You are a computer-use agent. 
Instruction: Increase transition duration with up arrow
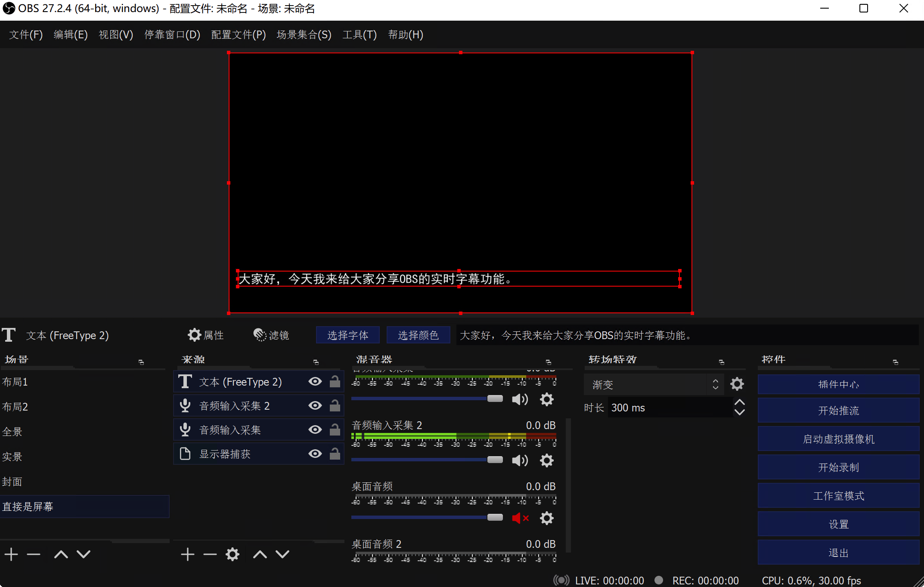[x=739, y=403]
